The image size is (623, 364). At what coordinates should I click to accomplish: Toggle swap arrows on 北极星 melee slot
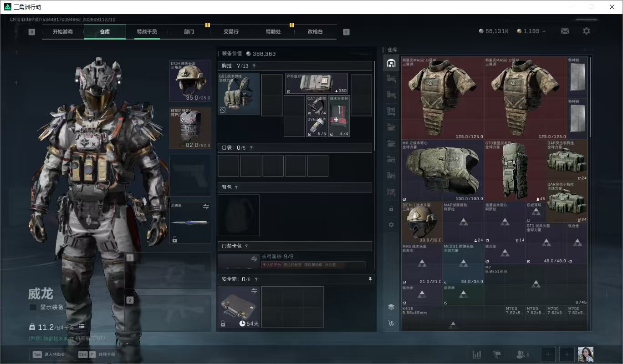206,207
